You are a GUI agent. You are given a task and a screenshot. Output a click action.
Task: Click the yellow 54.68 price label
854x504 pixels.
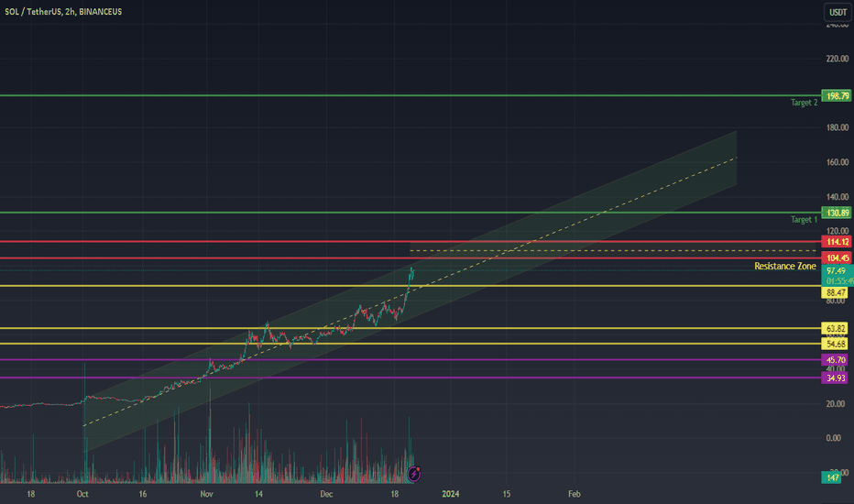tap(835, 344)
